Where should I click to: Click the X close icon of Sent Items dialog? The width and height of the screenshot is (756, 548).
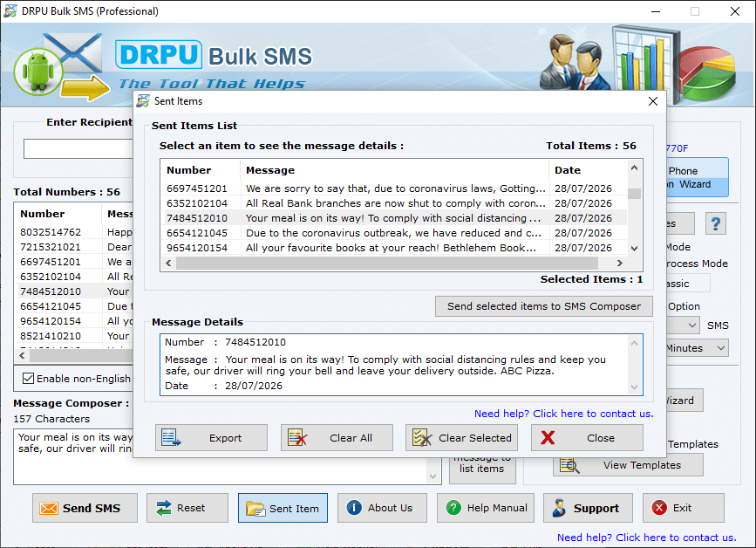pyautogui.click(x=653, y=101)
